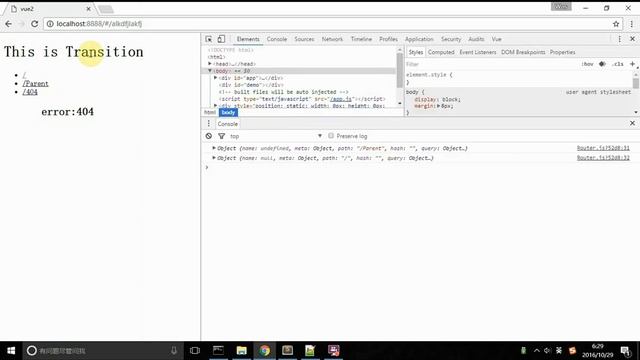The image size is (640, 360).
Task: Toggle the .cls class editor
Action: pos(618,64)
